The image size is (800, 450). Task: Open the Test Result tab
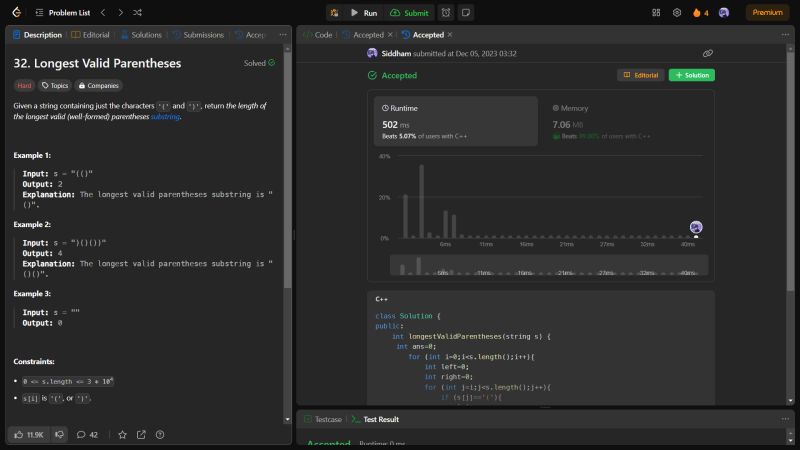pos(376,419)
